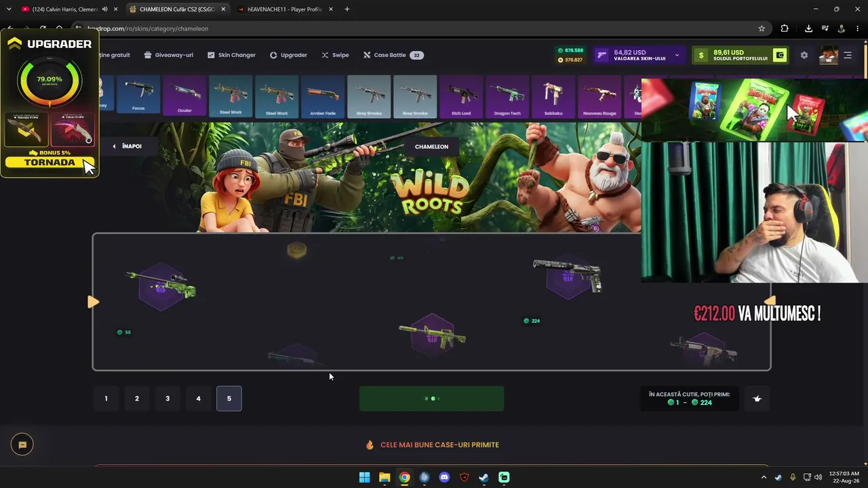The width and height of the screenshot is (868, 488).
Task: Click the address bar URL
Action: point(148,28)
